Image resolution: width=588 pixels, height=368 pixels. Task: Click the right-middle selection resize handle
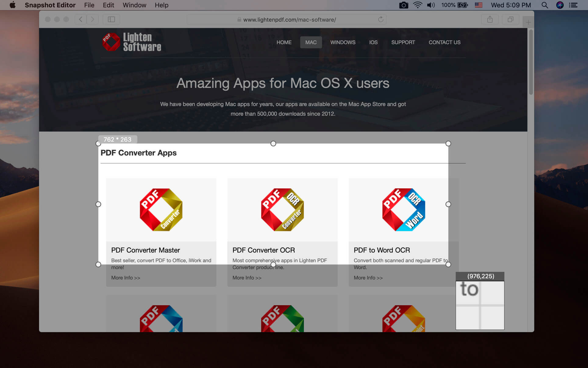(448, 204)
